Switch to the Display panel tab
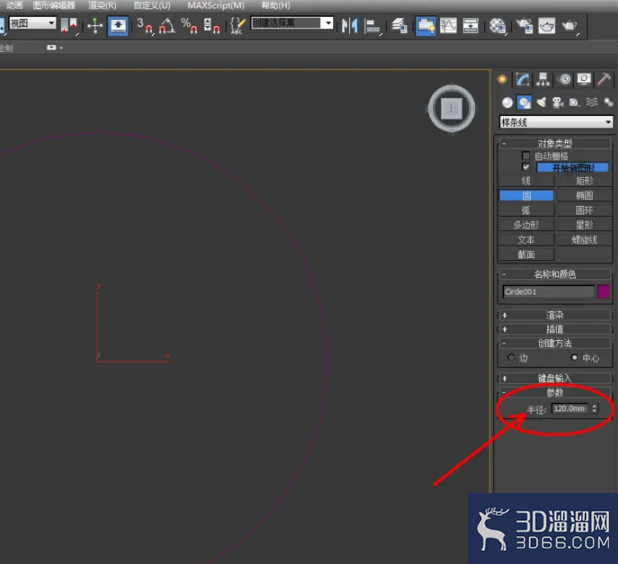618x564 pixels. tap(584, 80)
